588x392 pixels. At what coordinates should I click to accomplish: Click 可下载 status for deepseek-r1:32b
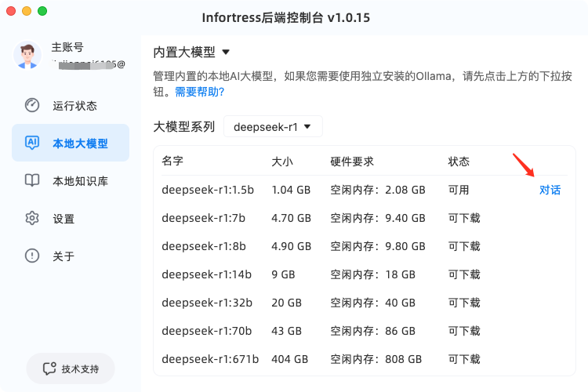point(464,303)
